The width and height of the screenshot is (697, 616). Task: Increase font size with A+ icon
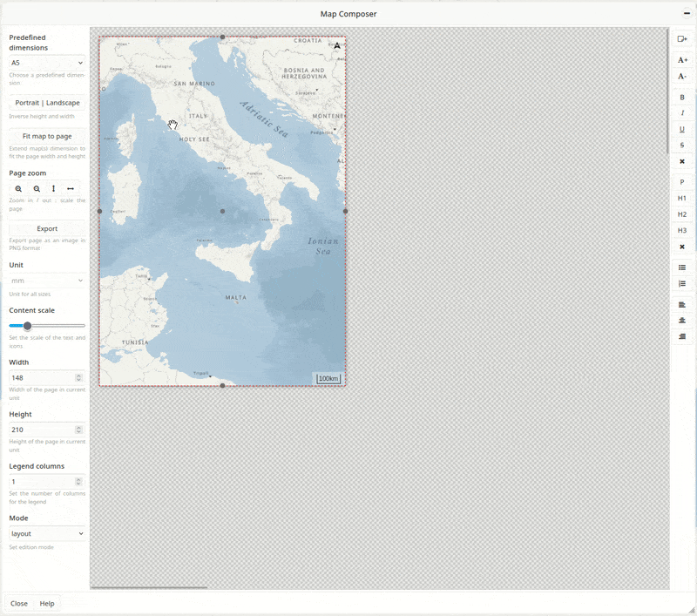682,59
